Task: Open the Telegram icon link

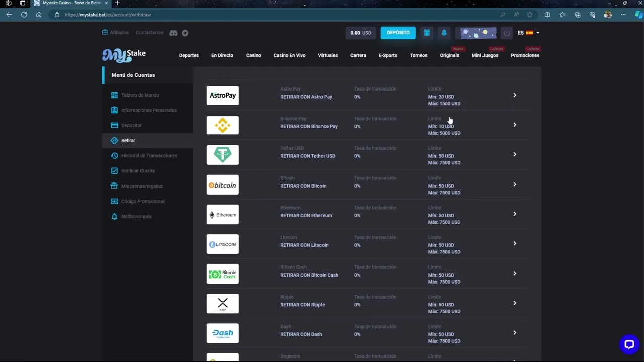Action: click(185, 33)
